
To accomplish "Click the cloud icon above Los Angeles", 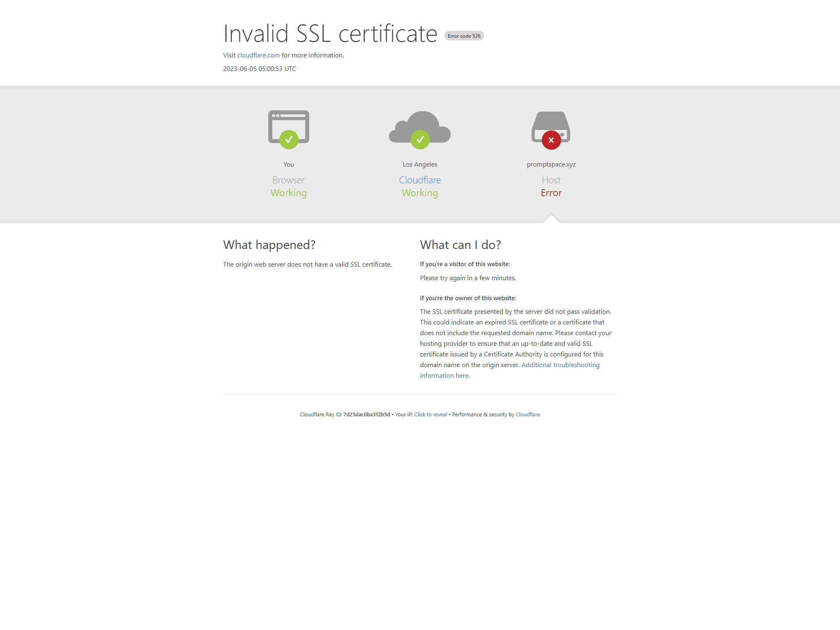I will point(420,130).
